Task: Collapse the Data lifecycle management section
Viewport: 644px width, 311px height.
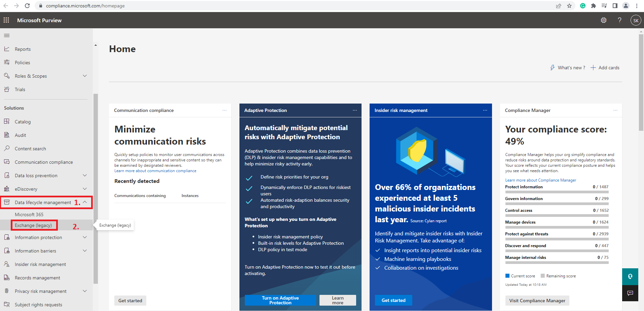Action: (x=85, y=202)
